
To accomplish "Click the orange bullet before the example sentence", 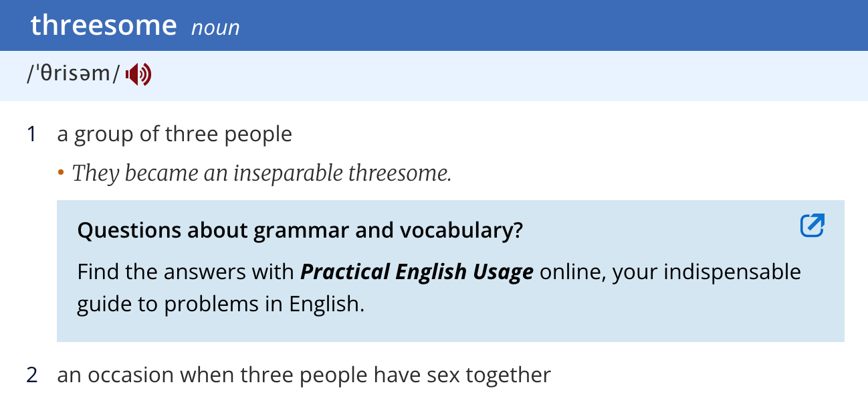I will pos(61,173).
